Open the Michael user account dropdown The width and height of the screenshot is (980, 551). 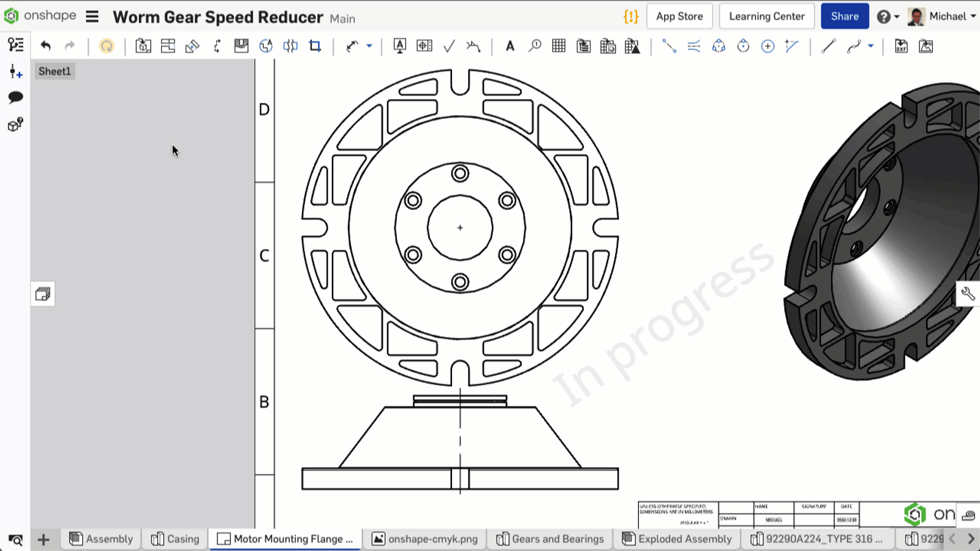point(942,17)
